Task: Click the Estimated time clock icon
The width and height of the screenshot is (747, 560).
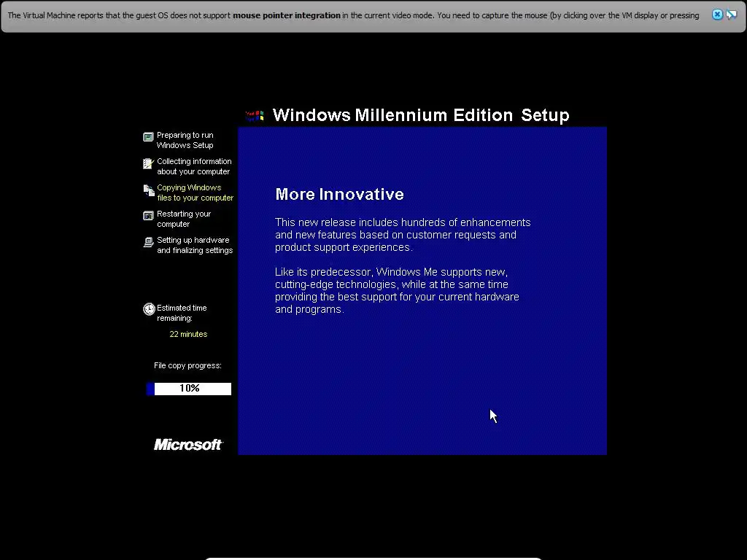Action: tap(149, 309)
